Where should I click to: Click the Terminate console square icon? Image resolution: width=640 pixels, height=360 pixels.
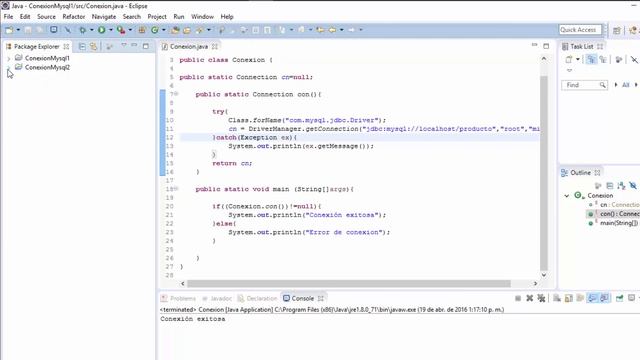(x=518, y=298)
